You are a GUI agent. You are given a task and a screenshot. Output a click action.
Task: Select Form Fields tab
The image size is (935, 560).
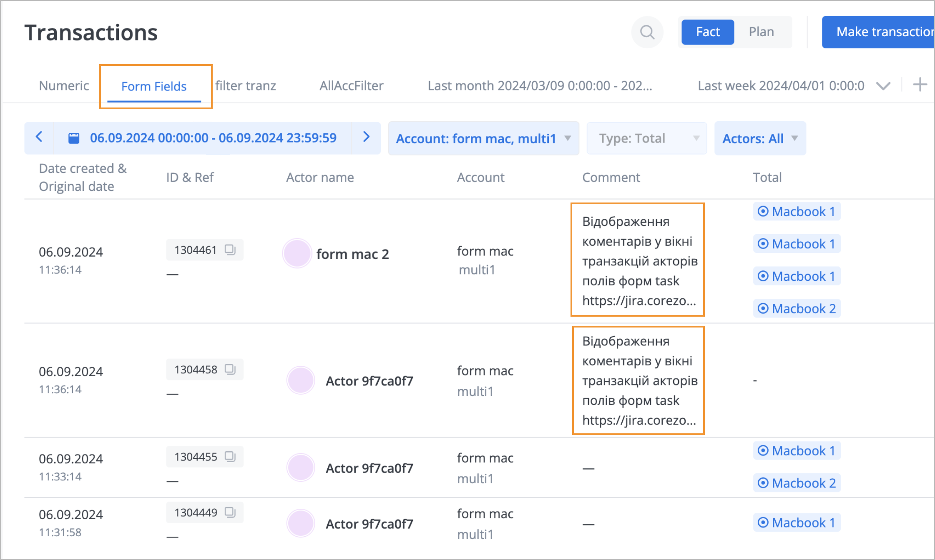(154, 85)
